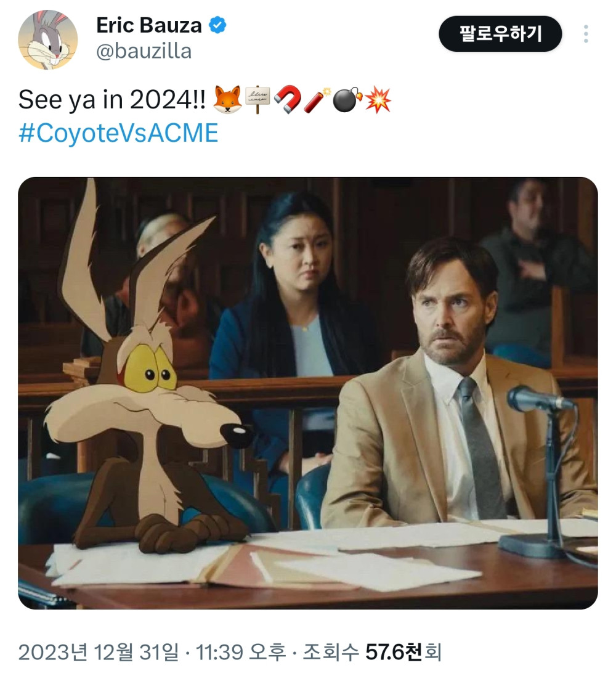The image size is (616, 676).
Task: Click the magnet emoji in the tweet
Action: 287,100
